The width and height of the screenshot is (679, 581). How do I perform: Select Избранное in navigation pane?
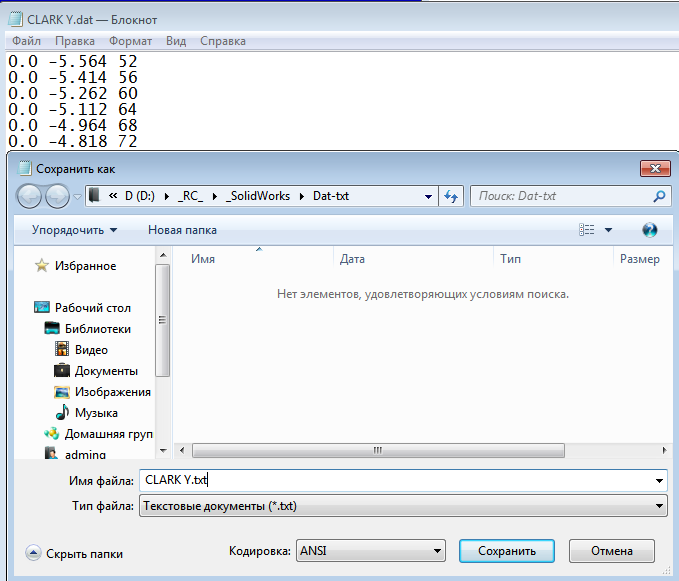coord(85,266)
